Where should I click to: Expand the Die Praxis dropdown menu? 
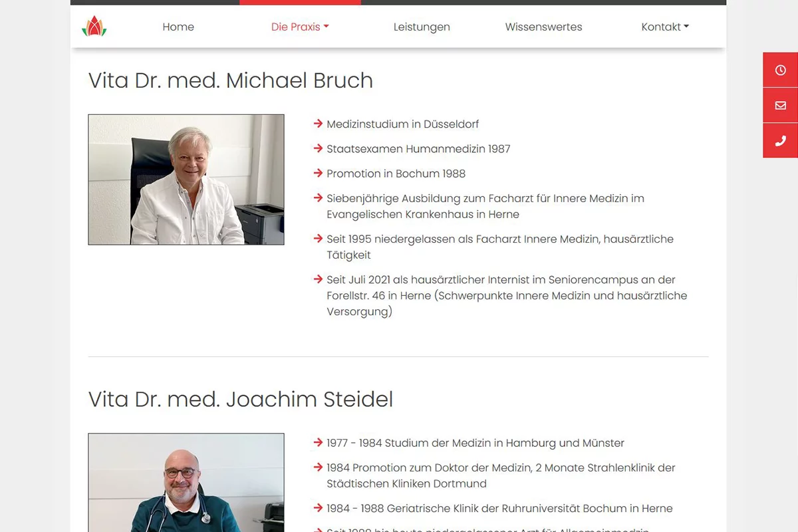coord(300,27)
